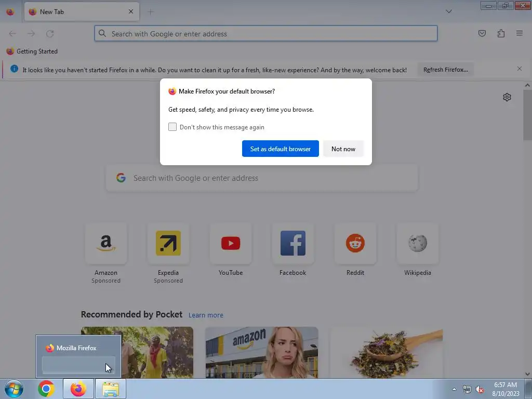Click the page's Google search box

pyautogui.click(x=262, y=178)
